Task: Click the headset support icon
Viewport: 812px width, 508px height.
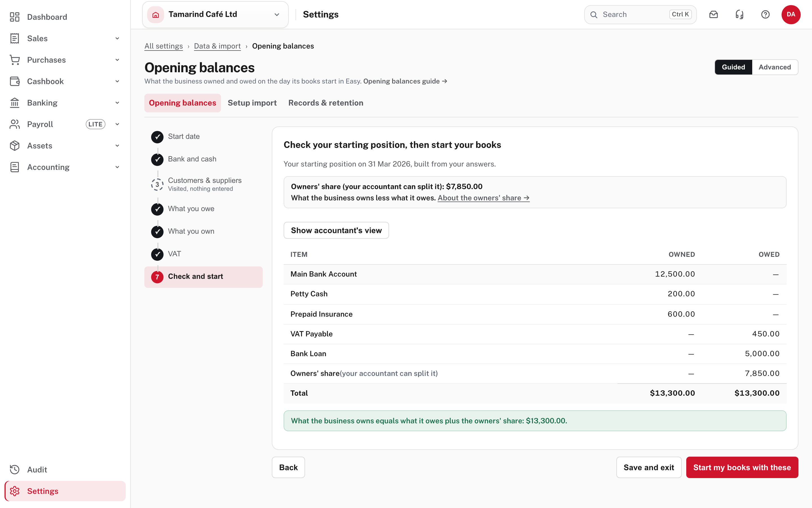Action: [x=739, y=14]
